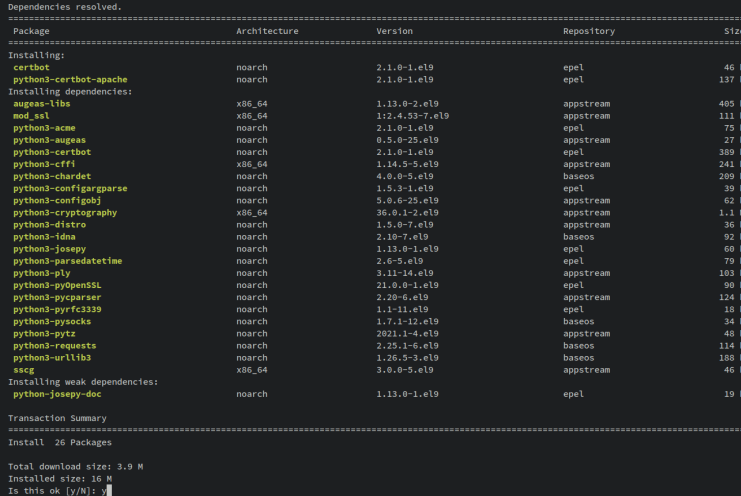This screenshot has height=496, width=741.
Task: Select augeas-libs in the dependencies list
Action: pyautogui.click(x=42, y=103)
